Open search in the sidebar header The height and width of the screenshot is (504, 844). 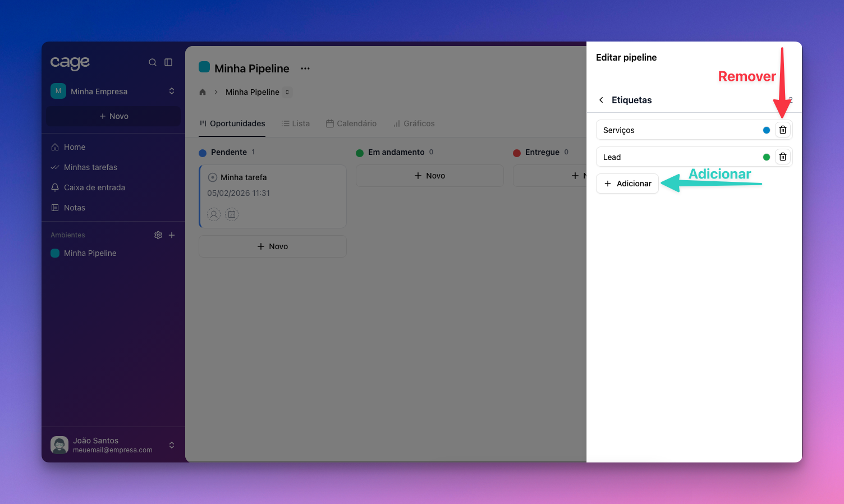pyautogui.click(x=152, y=62)
